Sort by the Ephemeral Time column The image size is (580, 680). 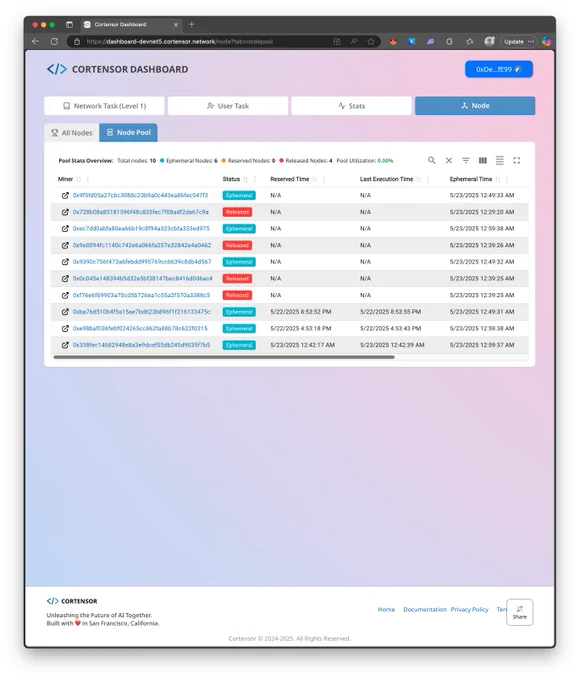coord(498,179)
